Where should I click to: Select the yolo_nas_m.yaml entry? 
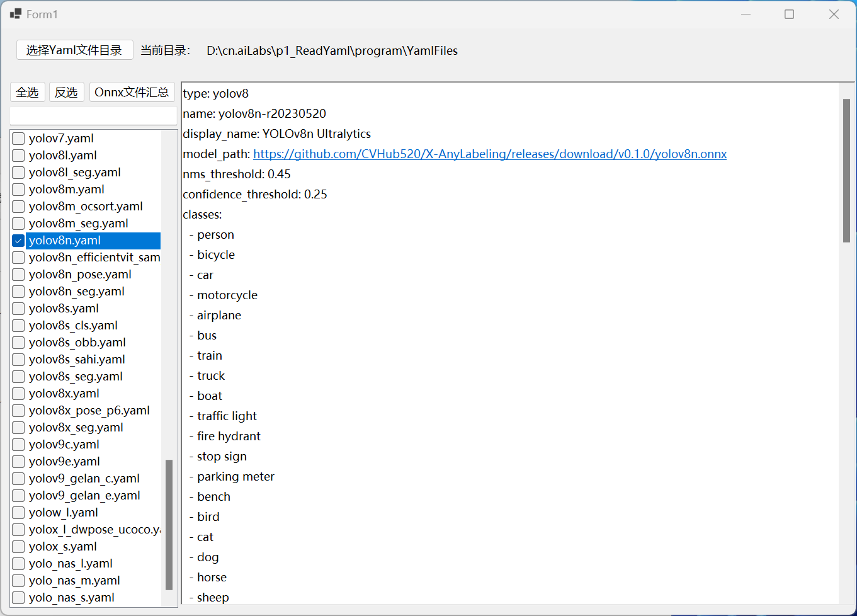pyautogui.click(x=74, y=581)
